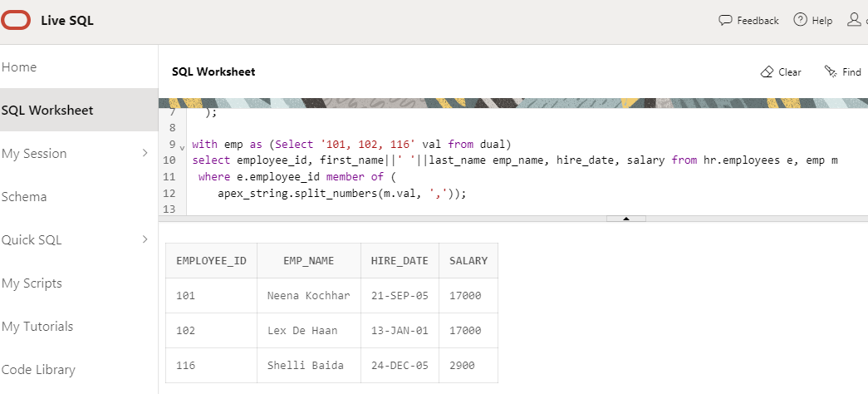
Task: Open Schema from the sidebar
Action: tap(24, 197)
